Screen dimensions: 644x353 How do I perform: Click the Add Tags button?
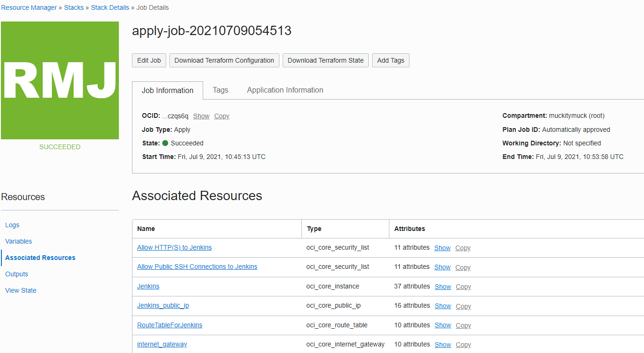(390, 60)
